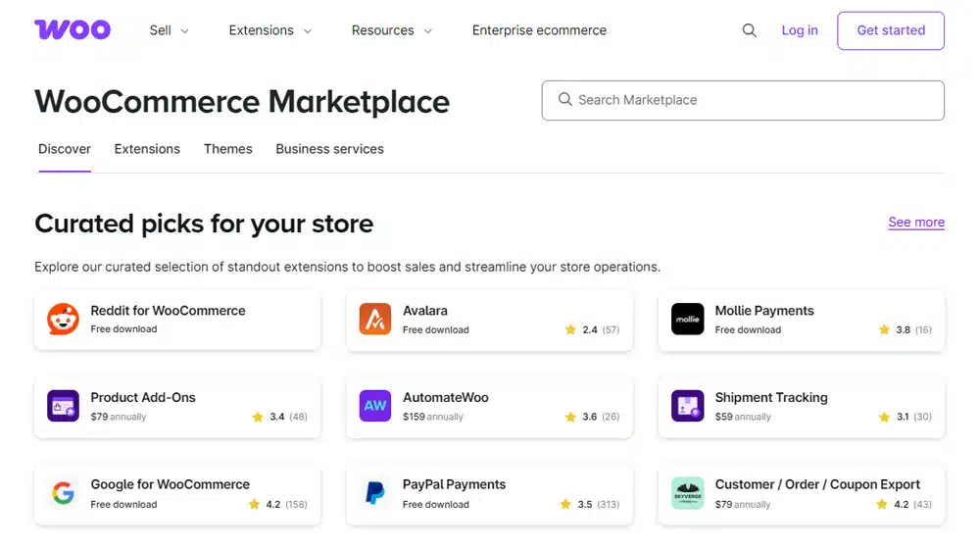The height and width of the screenshot is (549, 980).
Task: Click the '$59 annually' price text
Action: click(x=743, y=417)
